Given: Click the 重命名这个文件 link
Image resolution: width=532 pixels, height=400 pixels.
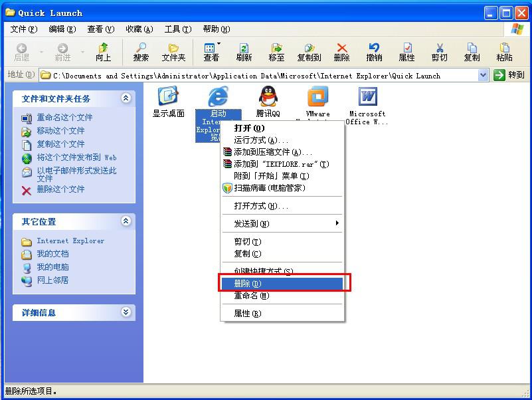Looking at the screenshot, I should coord(64,118).
